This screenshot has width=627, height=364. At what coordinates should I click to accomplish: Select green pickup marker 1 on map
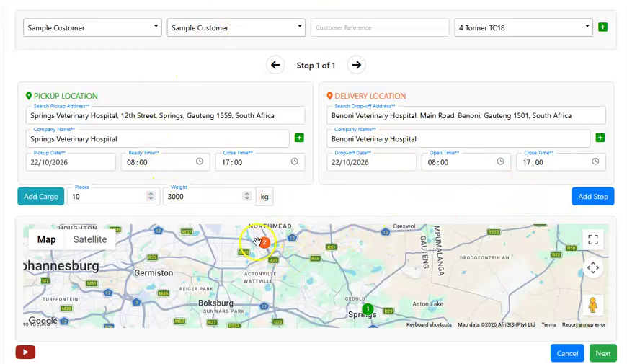(x=368, y=308)
